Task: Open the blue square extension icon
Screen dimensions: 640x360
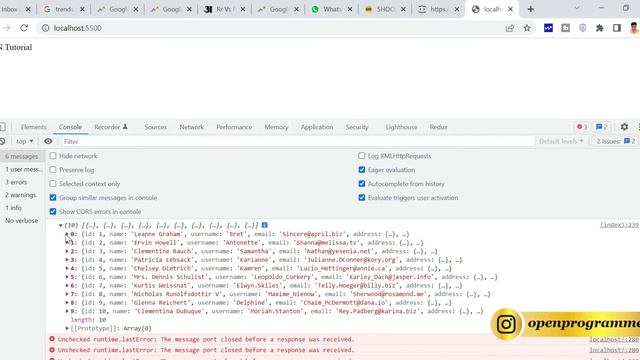Action: point(548,28)
